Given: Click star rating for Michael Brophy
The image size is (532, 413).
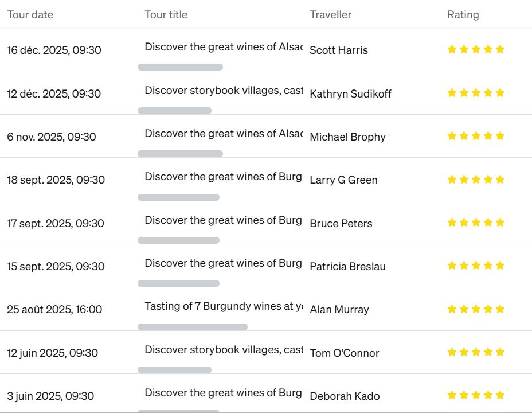Looking at the screenshot, I should click(x=476, y=136).
